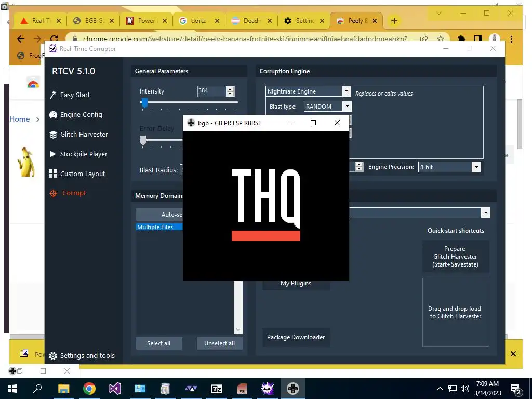Click the Package Downloader button
532x399 pixels.
[x=296, y=337]
